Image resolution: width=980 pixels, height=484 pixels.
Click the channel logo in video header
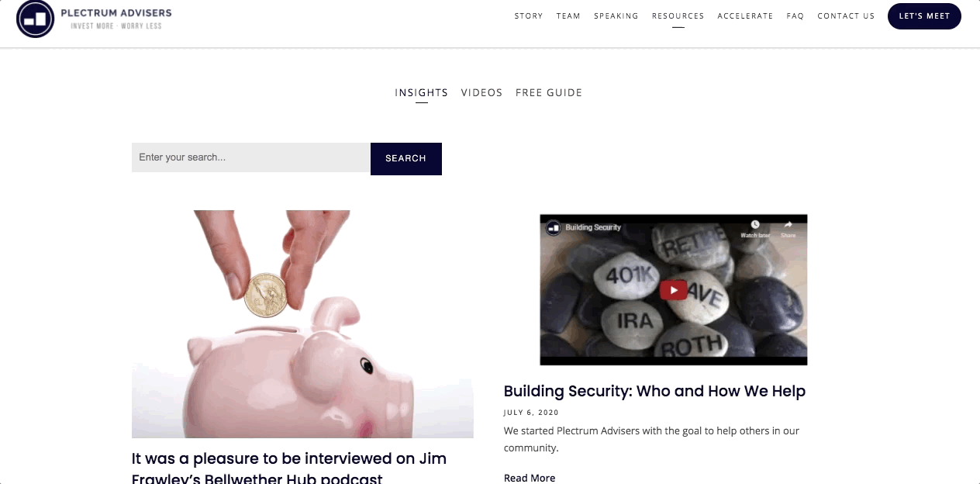point(553,227)
